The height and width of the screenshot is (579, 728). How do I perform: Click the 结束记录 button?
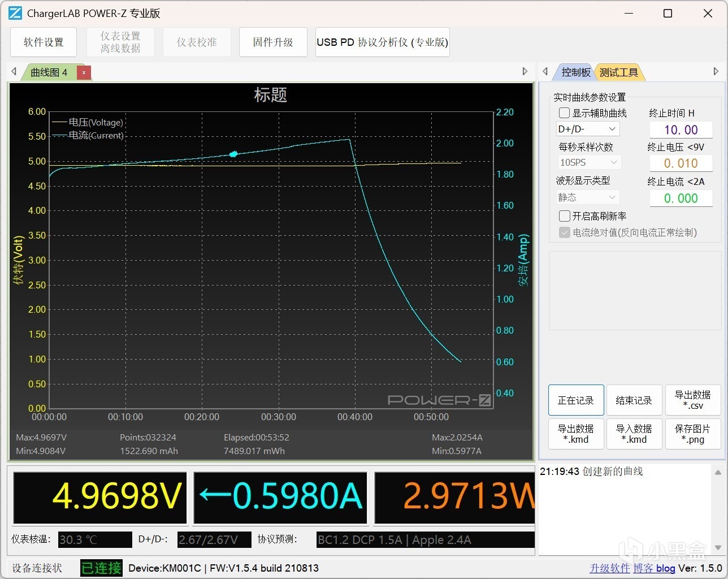click(634, 400)
